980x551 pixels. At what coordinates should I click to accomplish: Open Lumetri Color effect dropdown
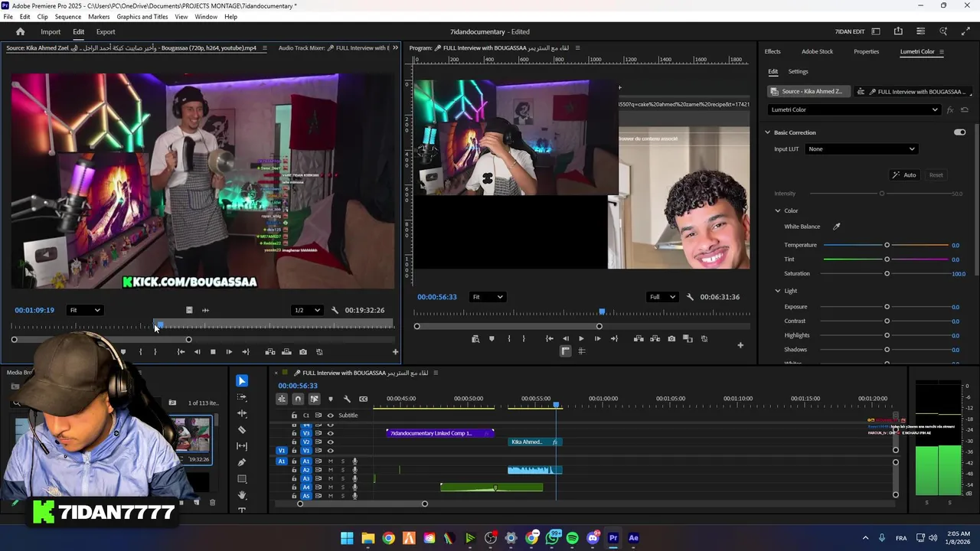854,109
